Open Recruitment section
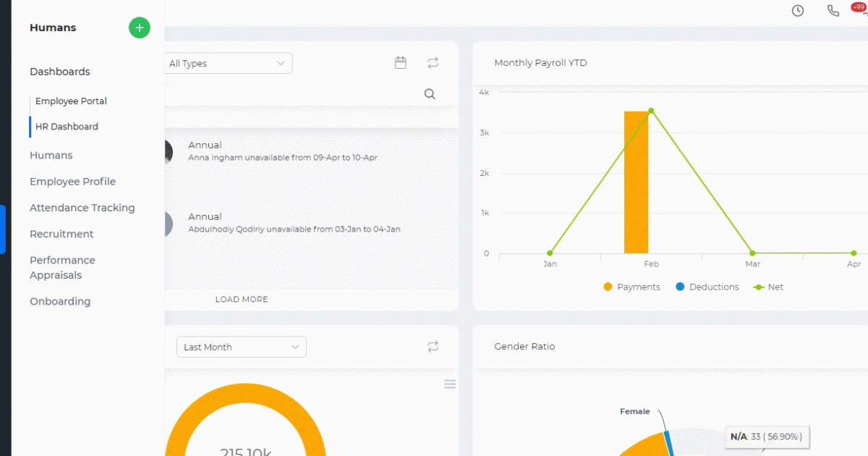This screenshot has width=868, height=456. point(61,234)
